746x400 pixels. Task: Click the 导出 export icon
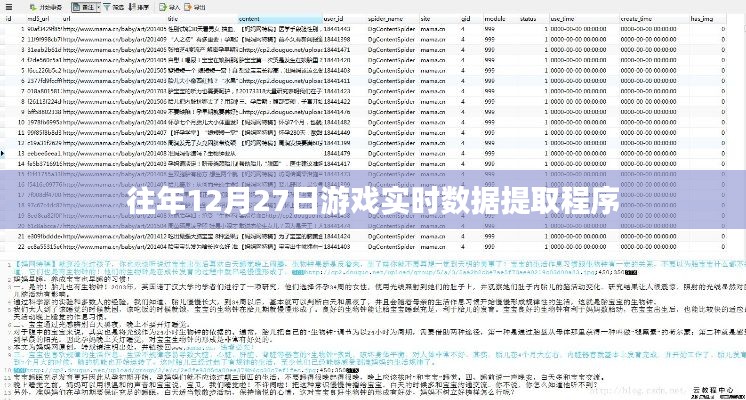point(188,7)
